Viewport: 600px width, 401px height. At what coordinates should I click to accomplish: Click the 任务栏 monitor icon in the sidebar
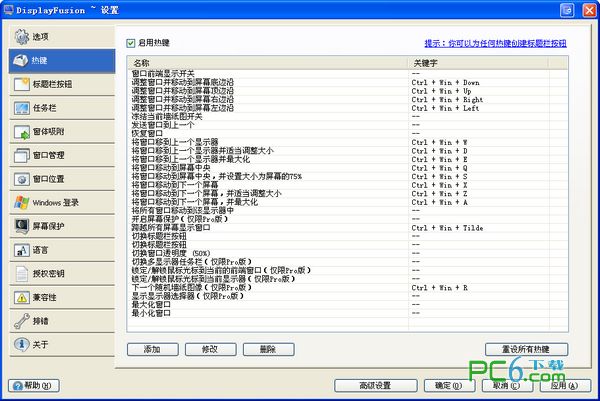(x=22, y=108)
